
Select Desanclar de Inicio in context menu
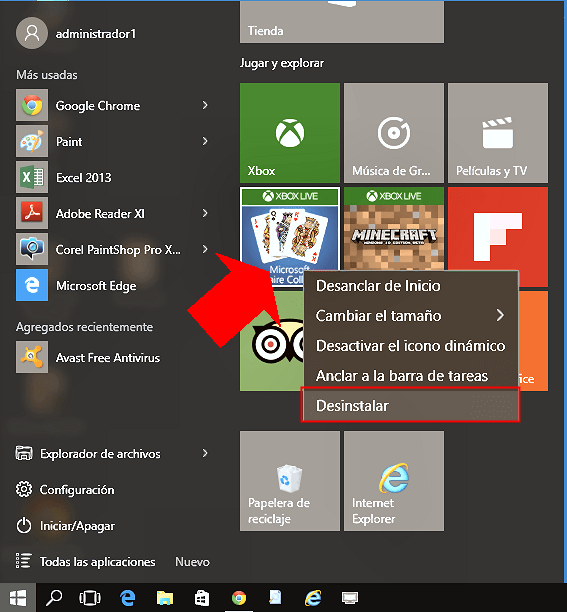[411, 286]
